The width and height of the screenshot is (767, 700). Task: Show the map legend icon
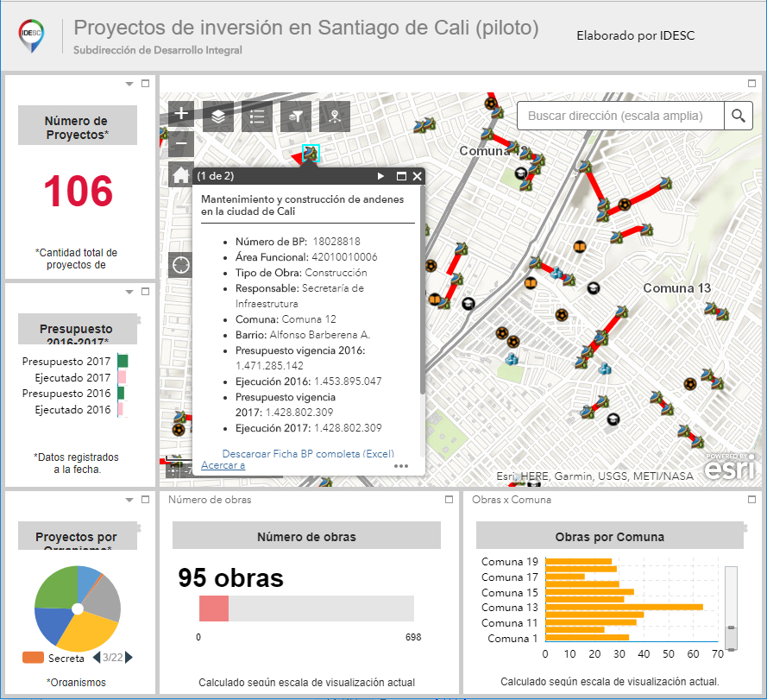pyautogui.click(x=256, y=115)
